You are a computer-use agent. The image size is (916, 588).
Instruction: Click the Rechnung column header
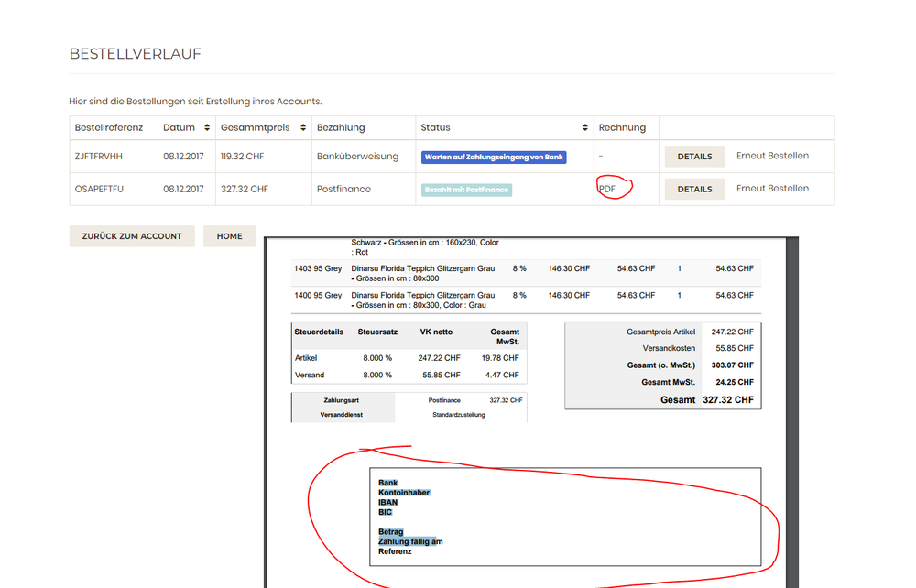[x=622, y=128]
